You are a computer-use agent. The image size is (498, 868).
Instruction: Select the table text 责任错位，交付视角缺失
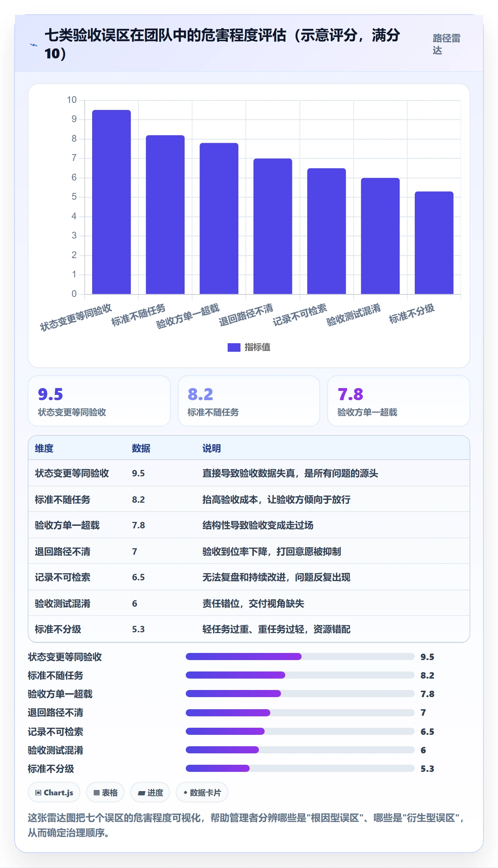(253, 603)
